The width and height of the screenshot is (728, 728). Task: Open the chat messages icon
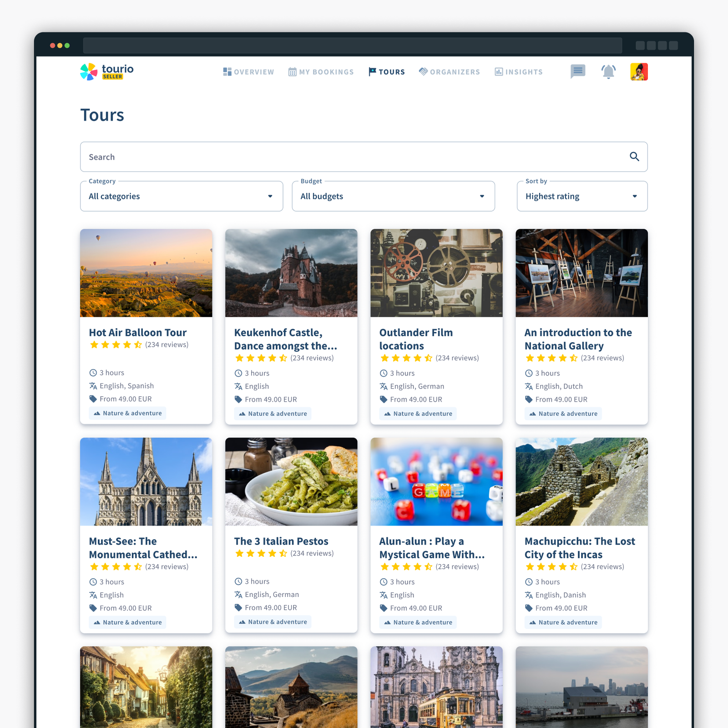click(x=578, y=71)
